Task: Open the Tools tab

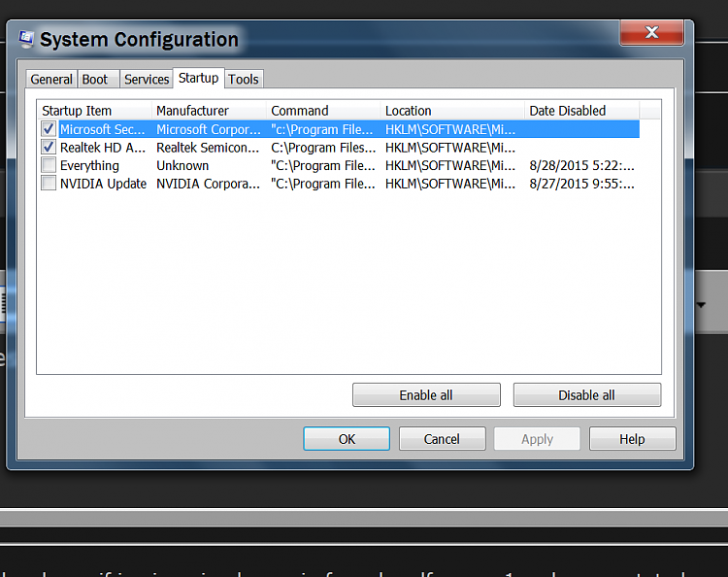Action: 244,79
